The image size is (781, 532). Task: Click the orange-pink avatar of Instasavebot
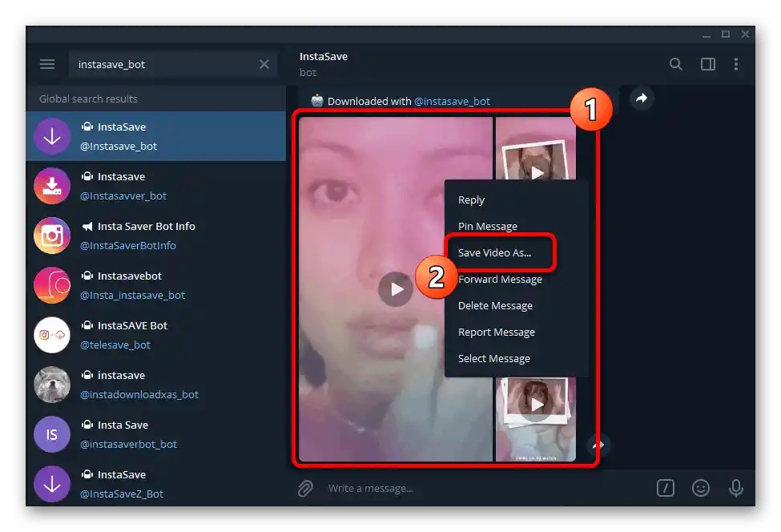coord(52,285)
